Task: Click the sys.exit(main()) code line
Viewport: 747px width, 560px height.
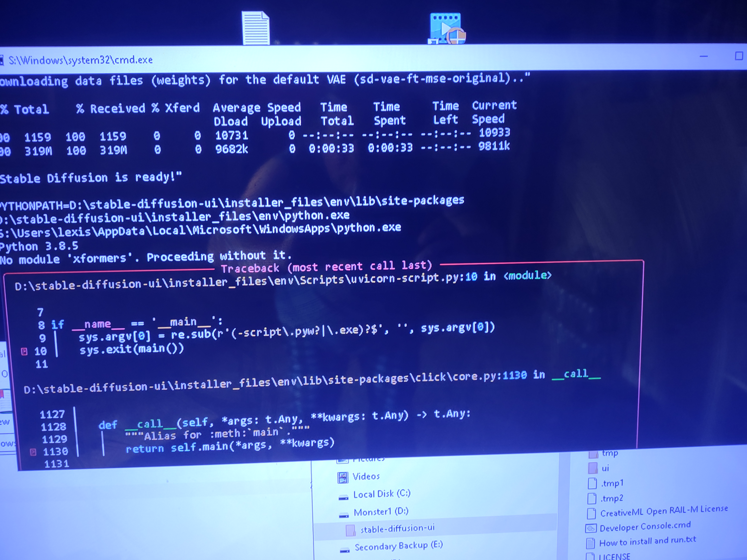Action: tap(132, 349)
